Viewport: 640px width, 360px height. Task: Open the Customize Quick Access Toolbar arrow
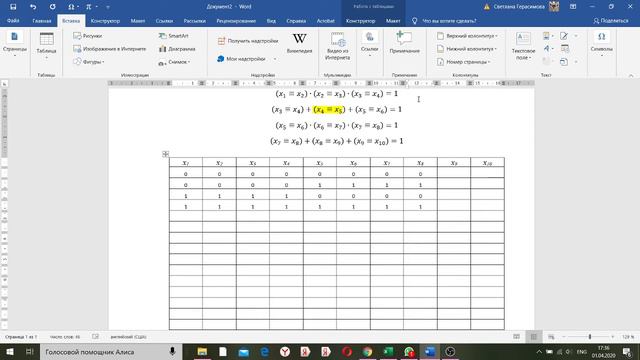[x=108, y=7]
